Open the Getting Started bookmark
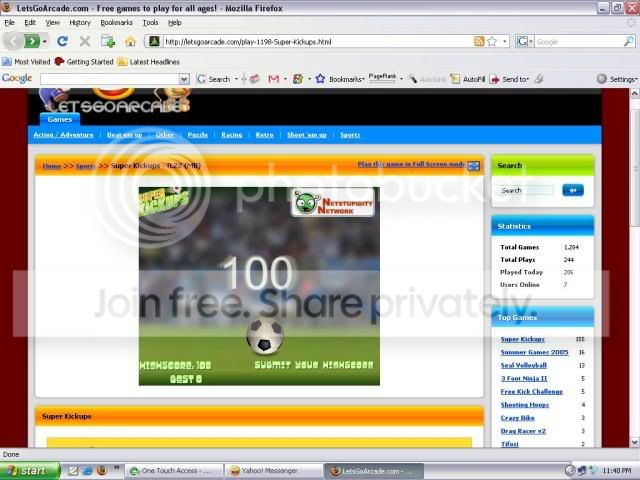Viewport: 640px width, 480px height. (x=84, y=62)
